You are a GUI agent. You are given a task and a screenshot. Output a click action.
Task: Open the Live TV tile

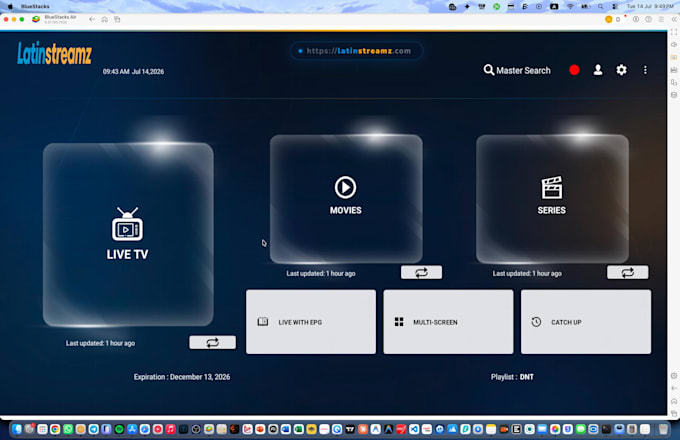coord(128,235)
